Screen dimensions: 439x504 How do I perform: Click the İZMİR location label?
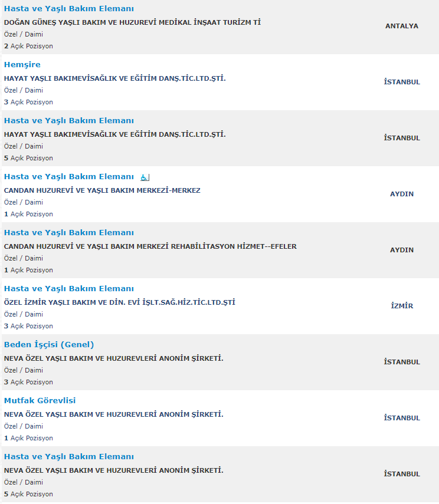[x=402, y=306]
